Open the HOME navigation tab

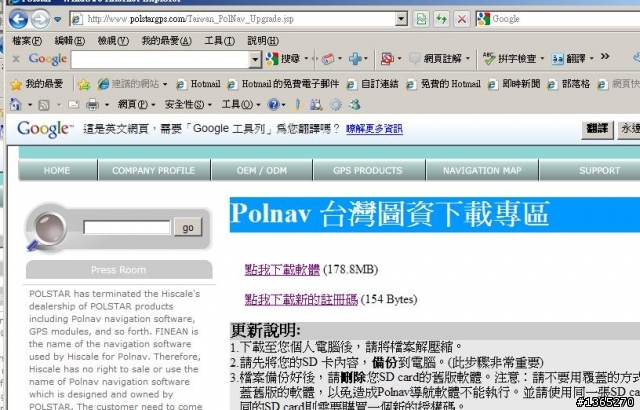tap(58, 170)
